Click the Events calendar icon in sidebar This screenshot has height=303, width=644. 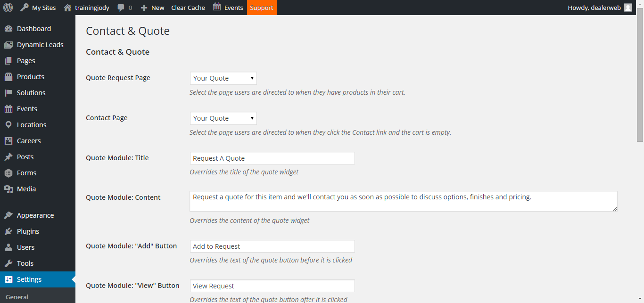(8, 109)
